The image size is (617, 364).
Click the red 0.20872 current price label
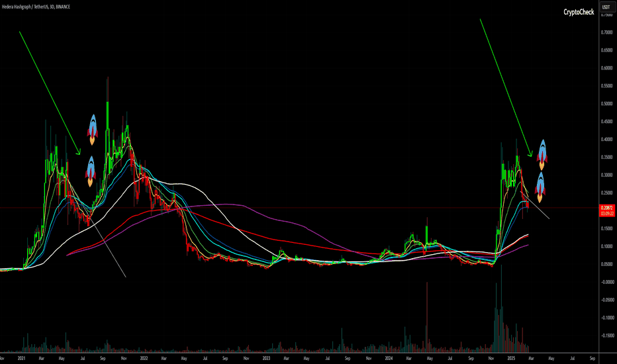pos(606,208)
